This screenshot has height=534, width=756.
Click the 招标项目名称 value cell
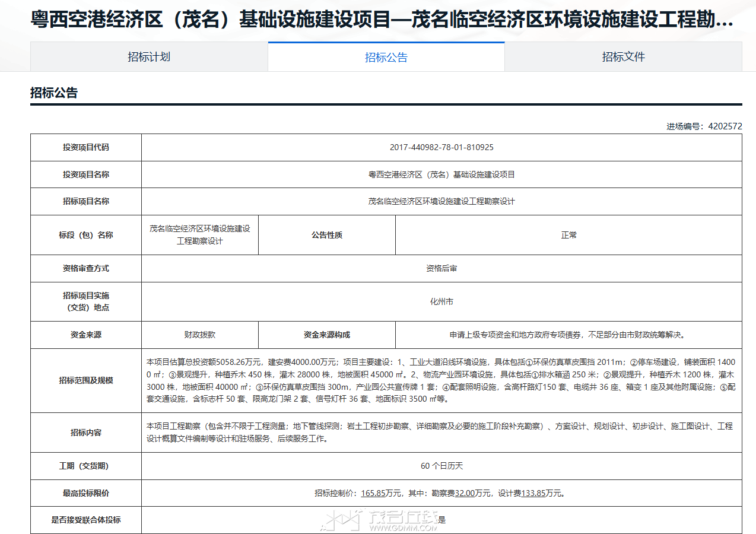tap(441, 201)
